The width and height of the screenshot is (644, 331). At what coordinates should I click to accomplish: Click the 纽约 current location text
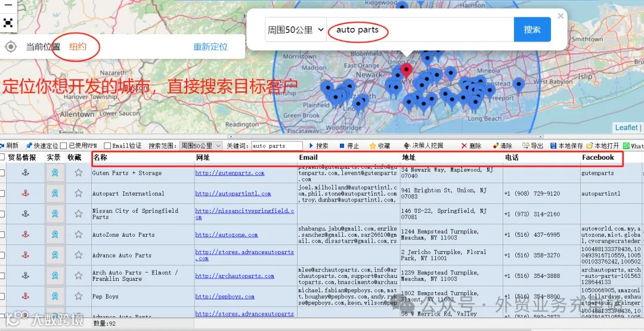click(x=78, y=47)
